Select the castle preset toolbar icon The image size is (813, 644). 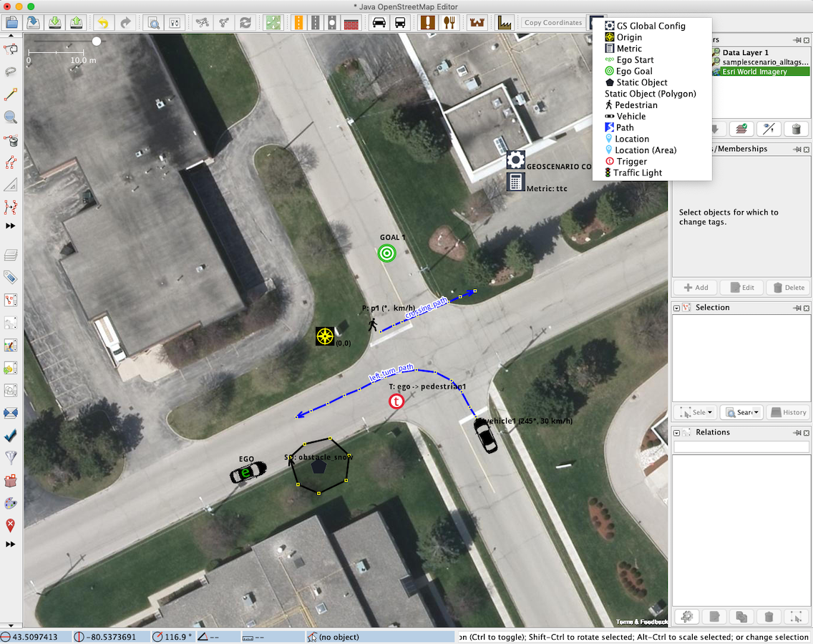[x=477, y=23]
